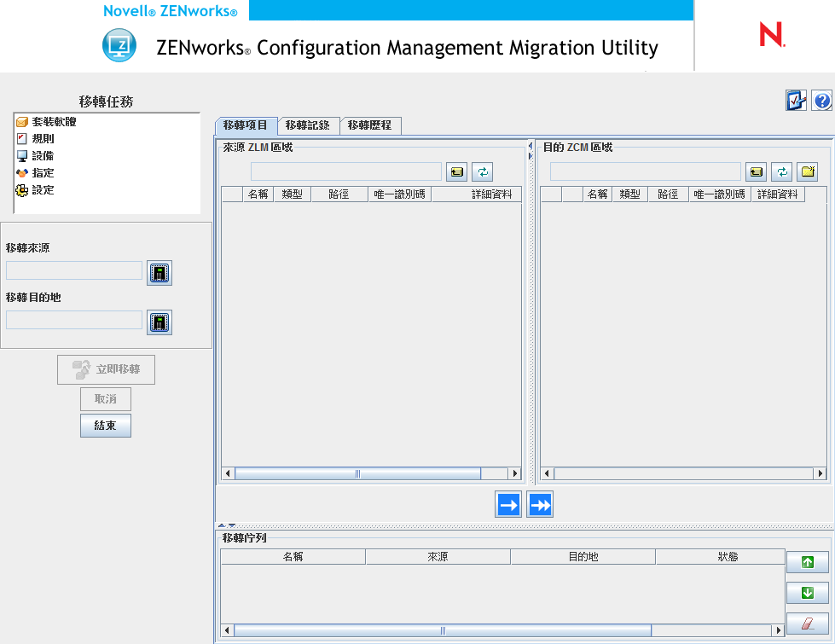The height and width of the screenshot is (644, 835).
Task: Click destination table 名稱 column header
Action: point(597,194)
